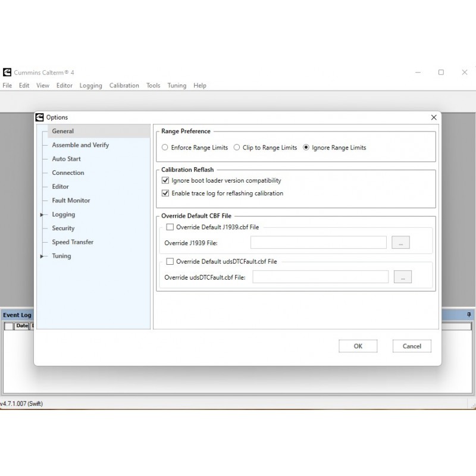476x476 pixels.
Task: Browse for udsDTCFault.cbf override file
Action: 402,277
